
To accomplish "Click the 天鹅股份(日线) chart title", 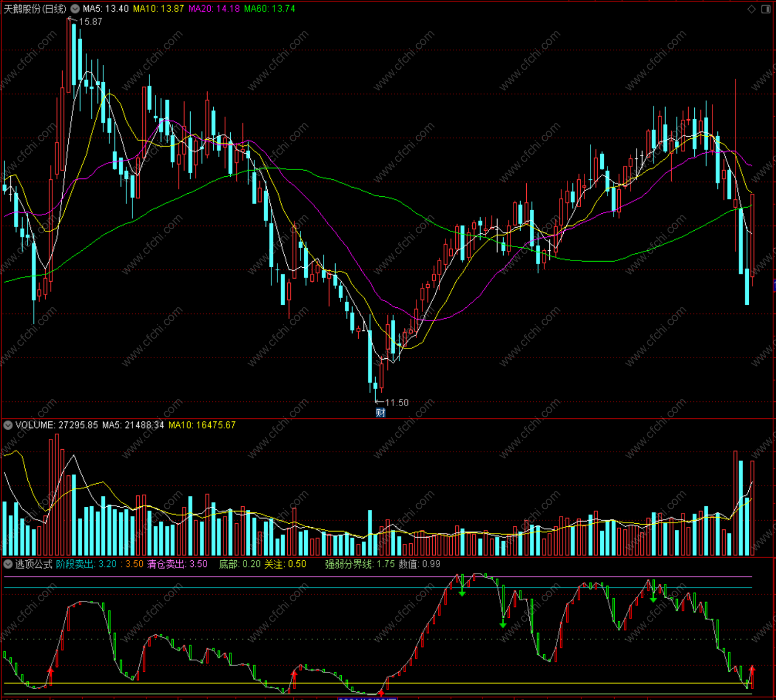I will tap(35, 9).
